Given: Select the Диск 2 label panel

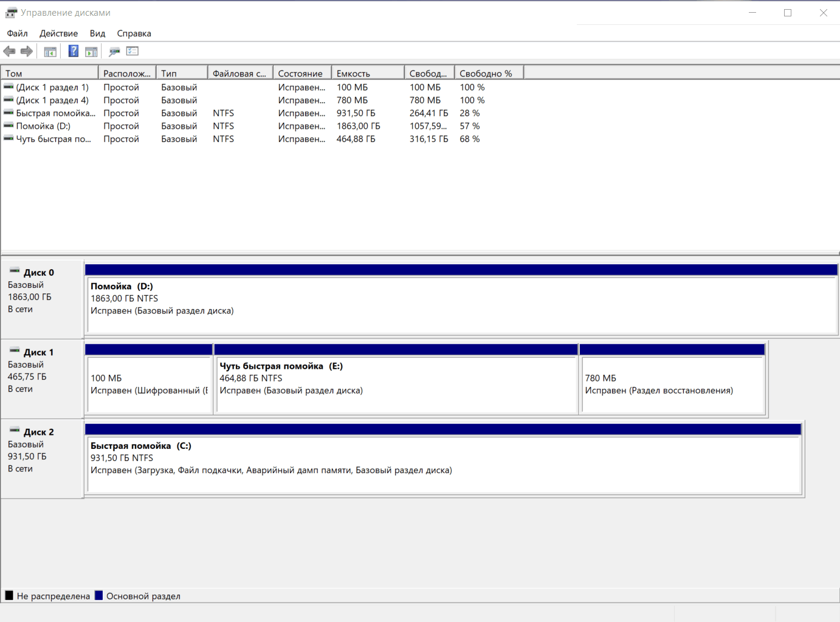Looking at the screenshot, I should click(x=42, y=459).
